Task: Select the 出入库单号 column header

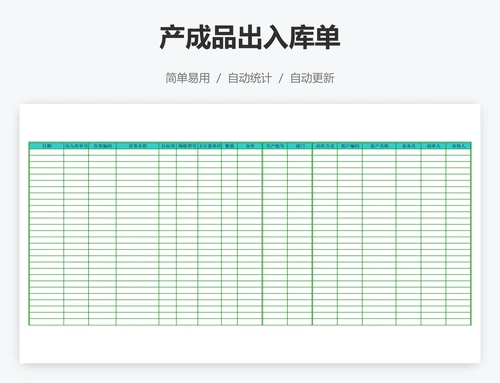Action: pyautogui.click(x=76, y=146)
